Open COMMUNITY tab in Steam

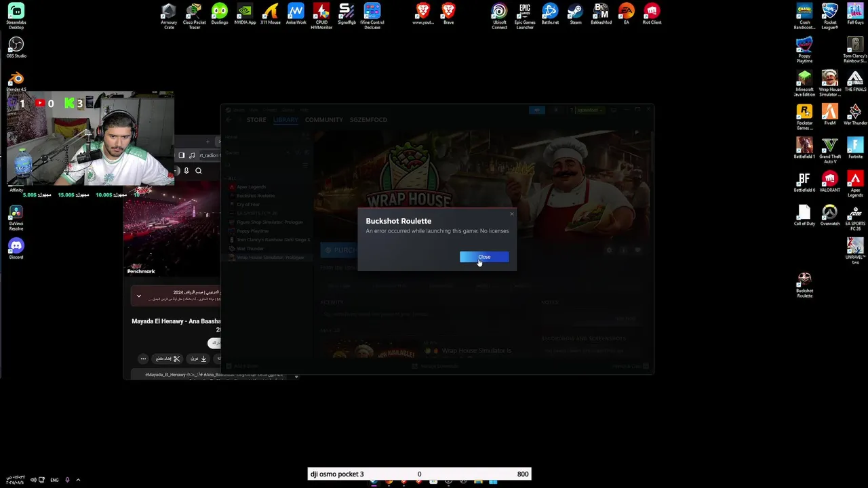pyautogui.click(x=323, y=120)
